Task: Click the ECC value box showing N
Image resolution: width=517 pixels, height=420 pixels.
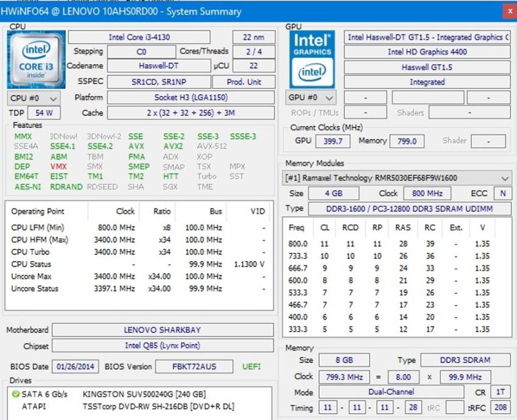Action: click(502, 194)
